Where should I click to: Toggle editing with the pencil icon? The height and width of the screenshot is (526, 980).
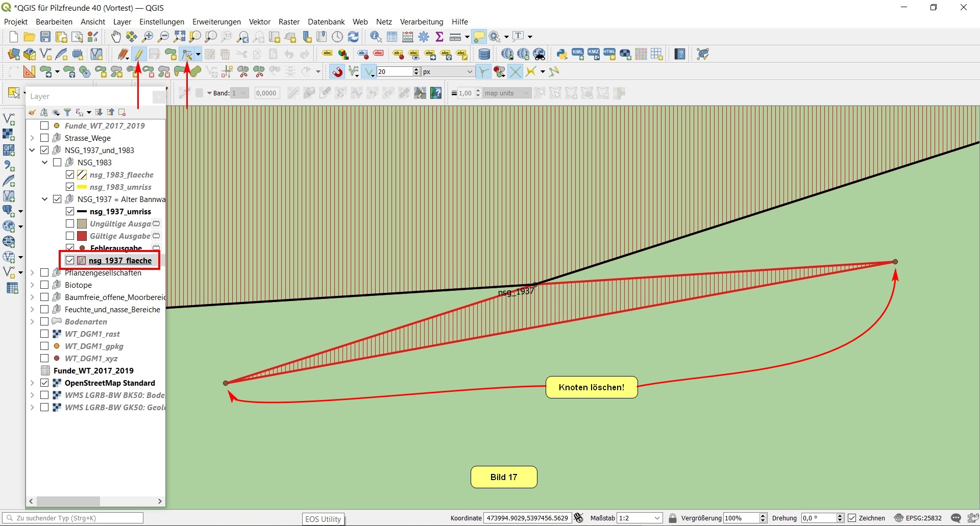(139, 54)
